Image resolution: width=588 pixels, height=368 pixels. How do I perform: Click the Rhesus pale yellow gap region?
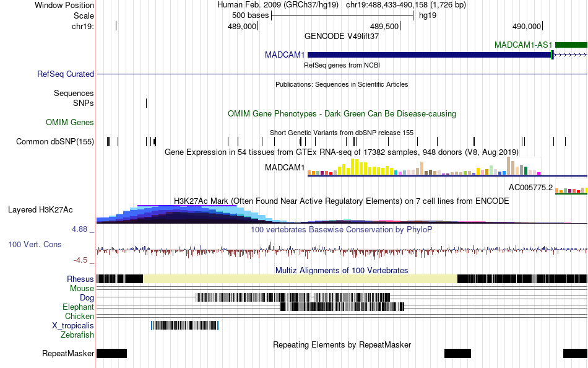pyautogui.click(x=300, y=279)
